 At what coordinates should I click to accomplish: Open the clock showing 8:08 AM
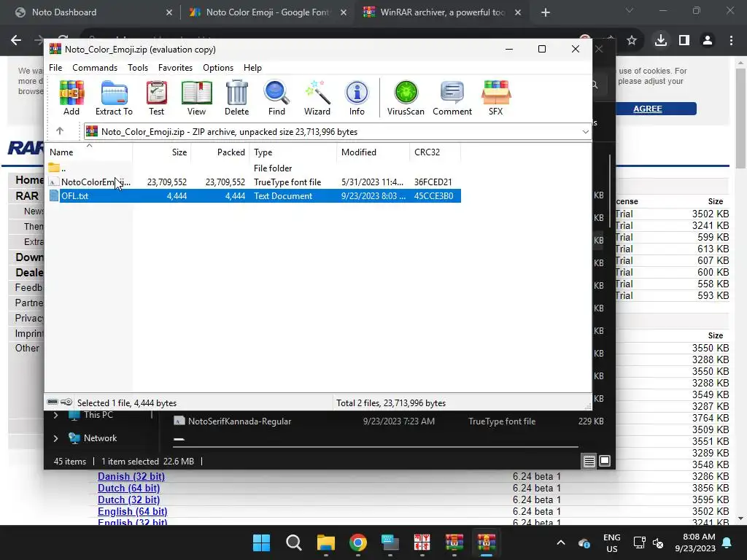tap(695, 542)
